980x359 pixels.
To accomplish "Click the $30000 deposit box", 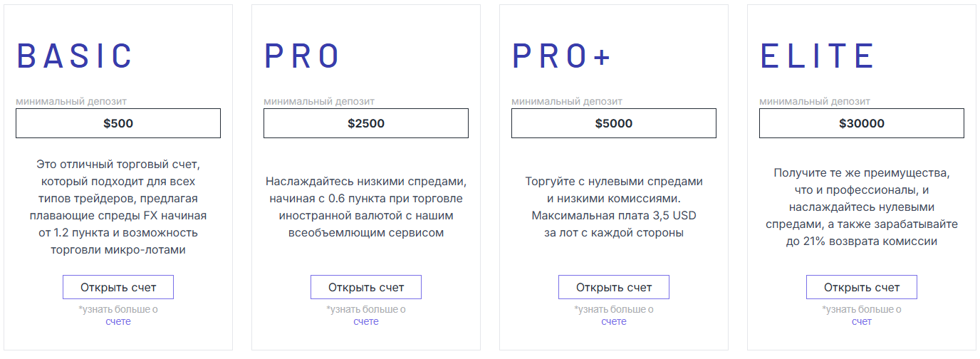I will (x=862, y=123).
